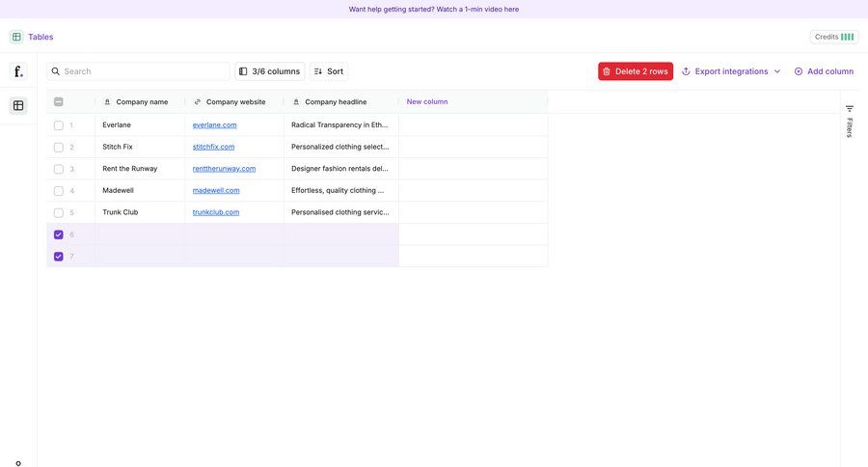
Task: Focus the Search input field
Action: [145, 71]
